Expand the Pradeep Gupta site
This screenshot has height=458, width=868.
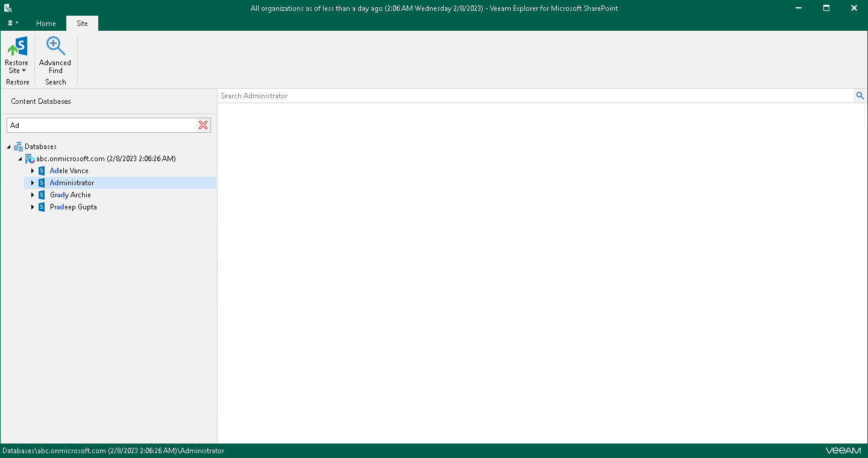(x=33, y=207)
